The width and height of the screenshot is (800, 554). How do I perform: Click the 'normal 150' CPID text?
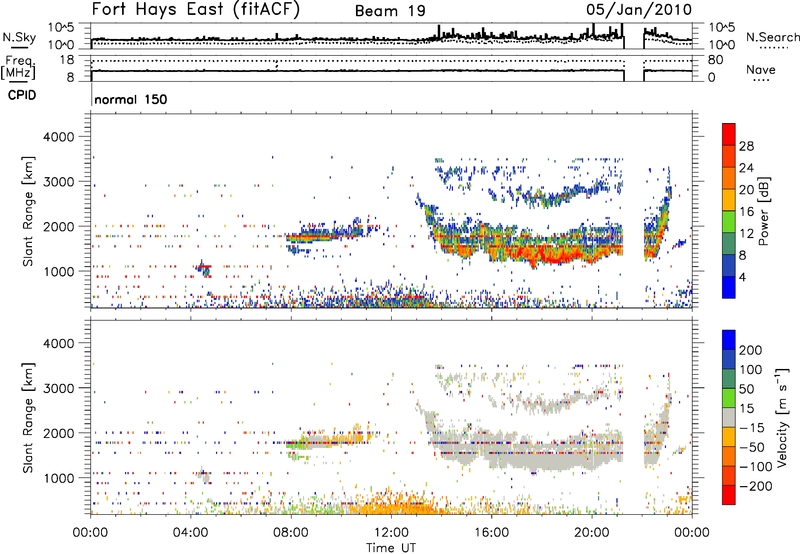pos(131,99)
